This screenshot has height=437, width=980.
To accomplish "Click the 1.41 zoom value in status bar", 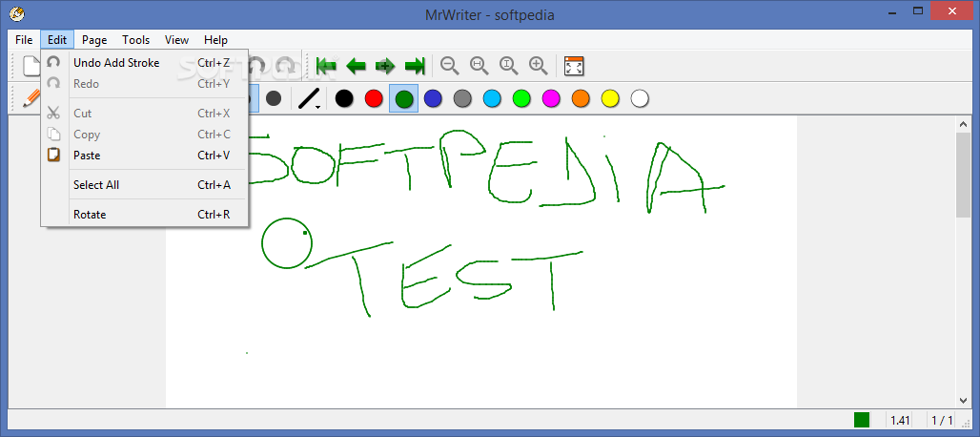I will click(x=900, y=420).
